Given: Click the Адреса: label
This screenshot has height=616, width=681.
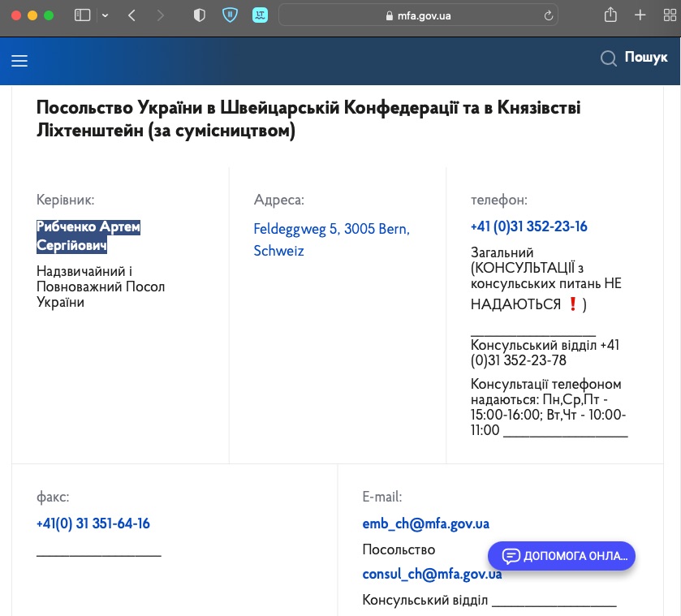Looking at the screenshot, I should click(x=279, y=200).
